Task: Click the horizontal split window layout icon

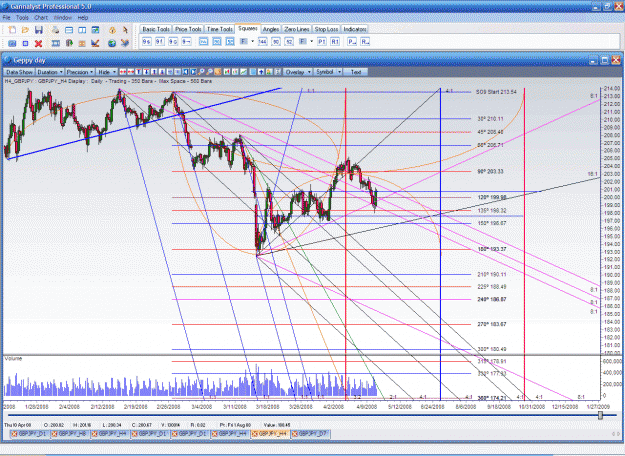Action: click(x=69, y=30)
